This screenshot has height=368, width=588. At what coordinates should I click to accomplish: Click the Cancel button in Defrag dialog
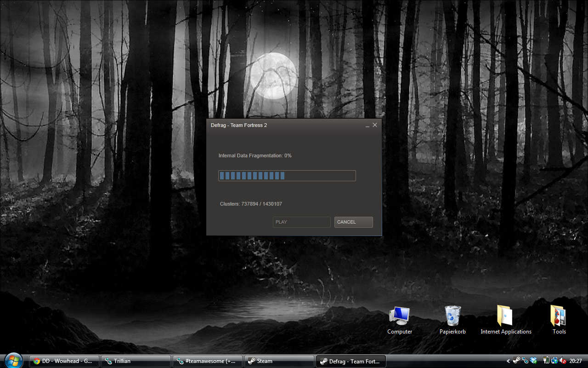pyautogui.click(x=353, y=222)
